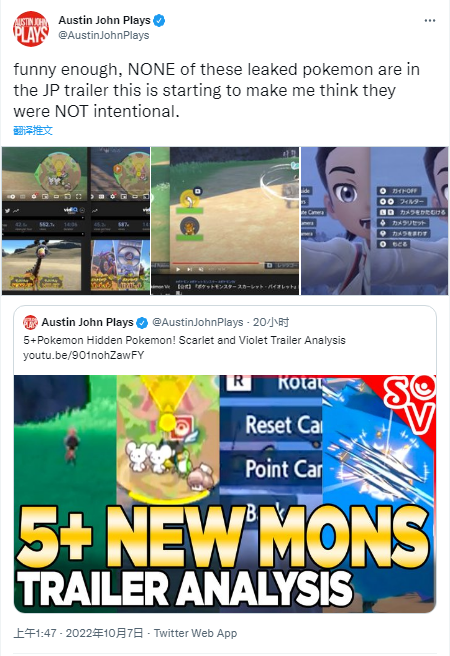Image resolution: width=450 pixels, height=656 pixels.
Task: Click the Twitter Web App source label
Action: [195, 633]
